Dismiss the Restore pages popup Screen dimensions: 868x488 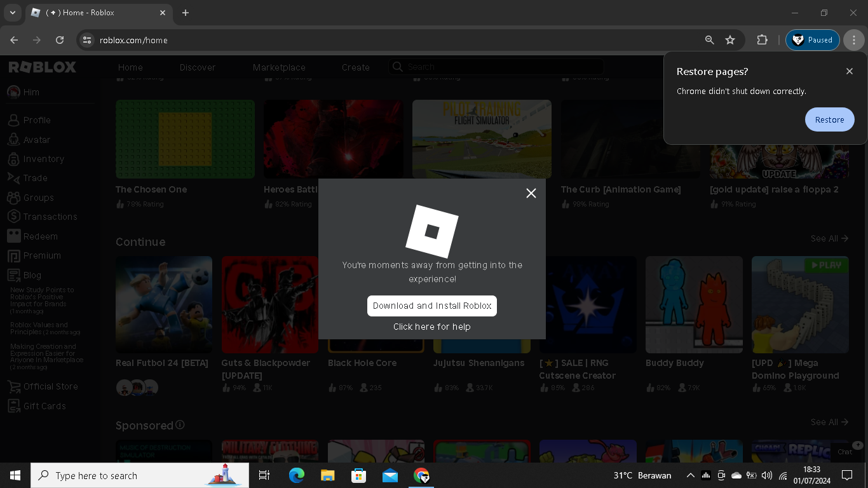point(850,71)
